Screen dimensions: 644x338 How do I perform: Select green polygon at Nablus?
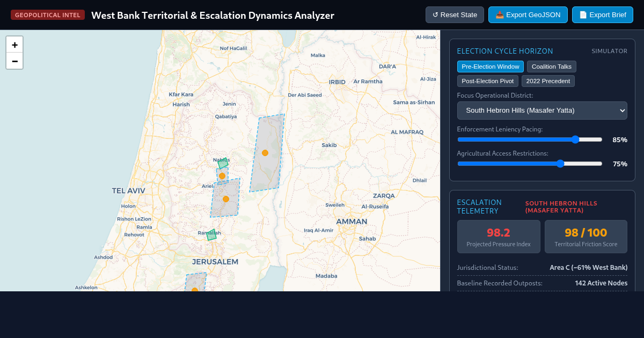tap(223, 163)
